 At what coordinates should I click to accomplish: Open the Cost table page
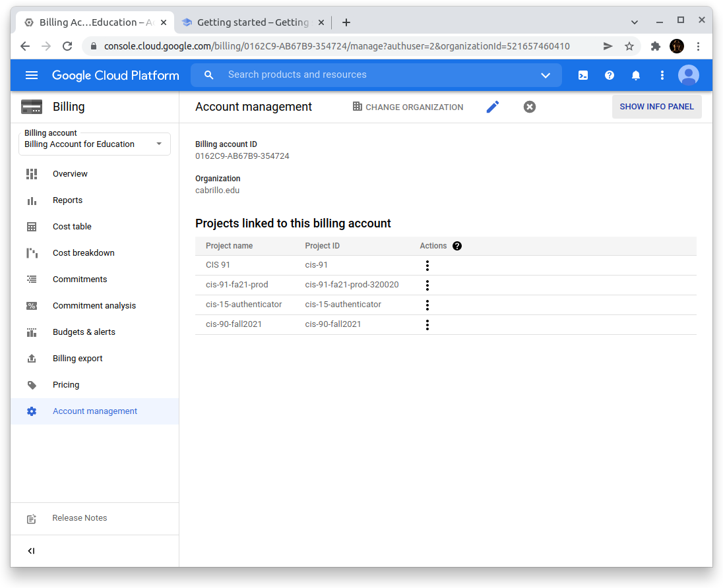point(72,227)
